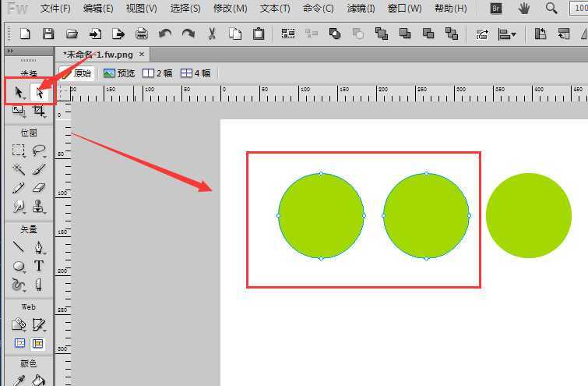Choose the Magic Wand tool
Viewport: 588px width, 386px height.
[19, 169]
